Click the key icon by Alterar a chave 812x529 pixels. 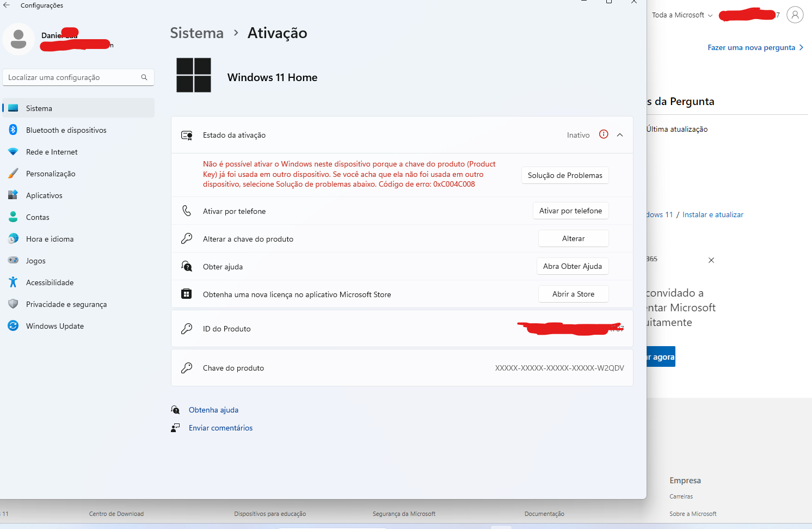(187, 238)
